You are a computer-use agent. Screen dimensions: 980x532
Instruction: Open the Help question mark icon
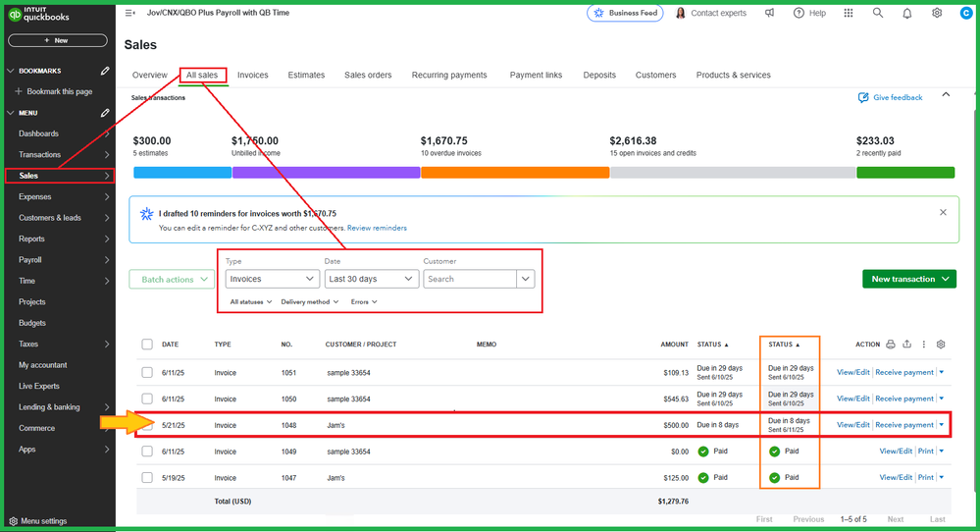(x=799, y=13)
